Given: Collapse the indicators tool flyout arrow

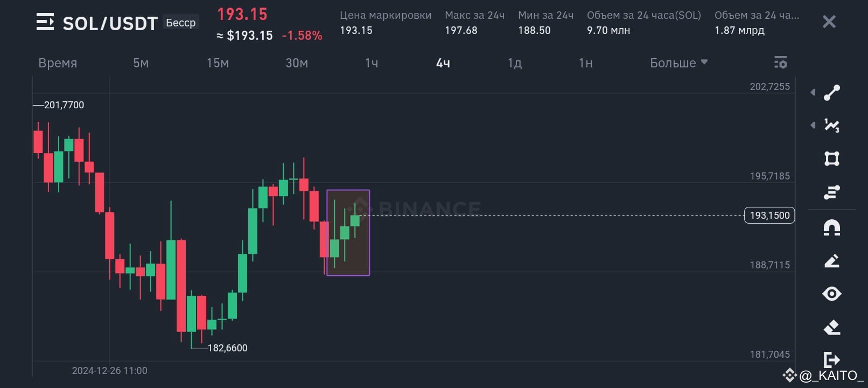Looking at the screenshot, I should pyautogui.click(x=813, y=126).
